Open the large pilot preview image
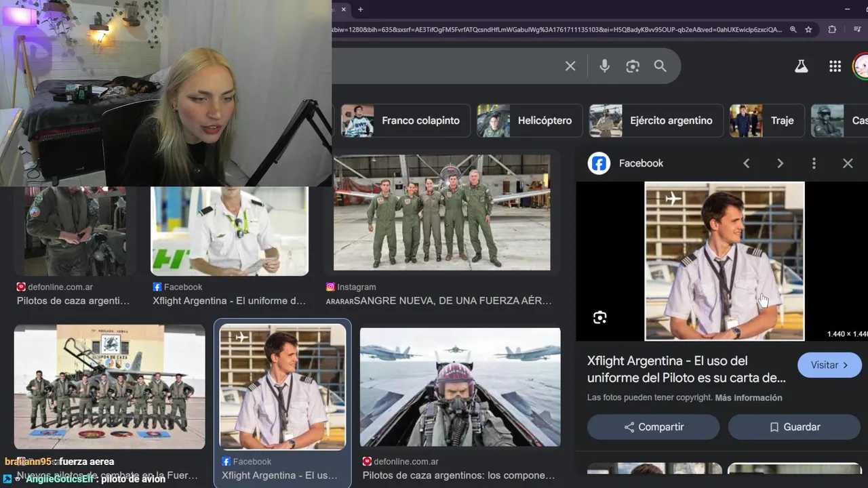 (724, 261)
